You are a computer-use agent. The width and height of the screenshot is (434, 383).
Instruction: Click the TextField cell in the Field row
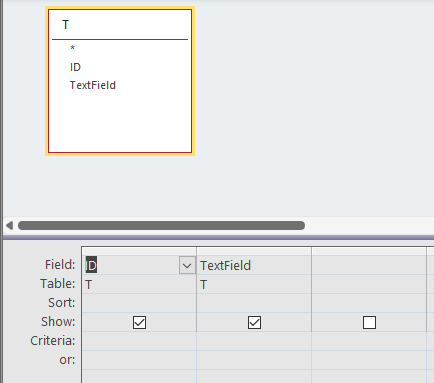[x=254, y=266]
